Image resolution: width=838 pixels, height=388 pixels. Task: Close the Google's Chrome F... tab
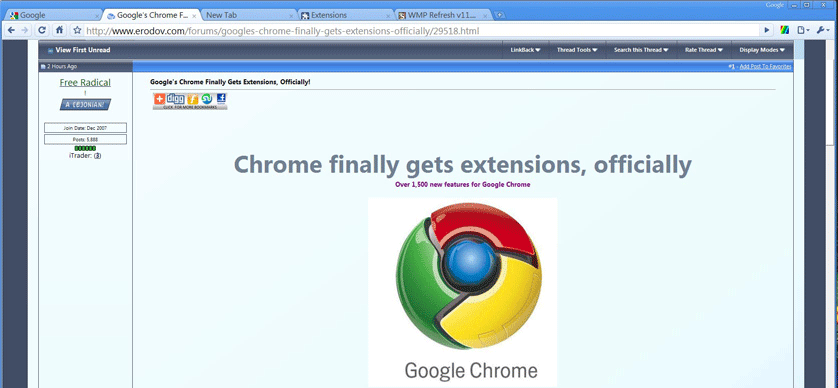pos(193,16)
